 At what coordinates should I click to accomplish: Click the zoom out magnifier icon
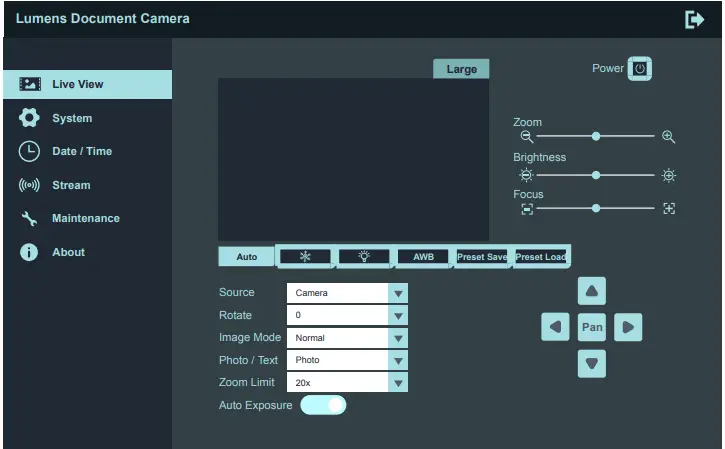coord(527,136)
